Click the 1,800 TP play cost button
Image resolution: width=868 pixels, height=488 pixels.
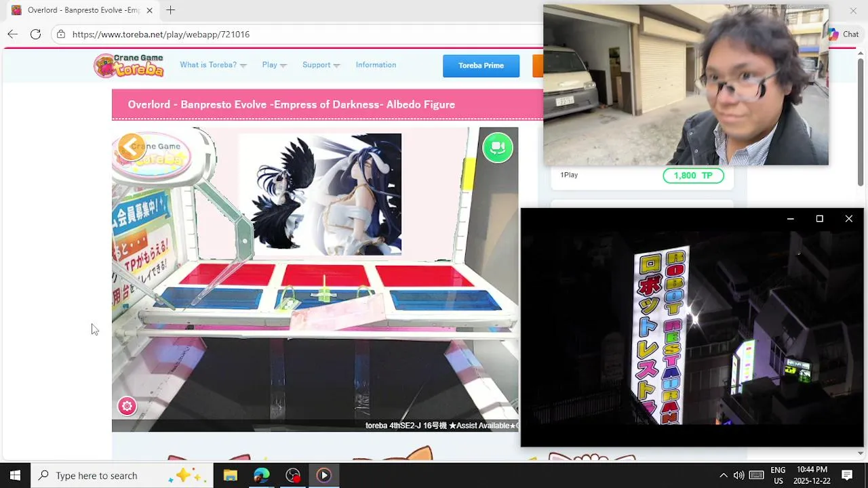(x=693, y=176)
